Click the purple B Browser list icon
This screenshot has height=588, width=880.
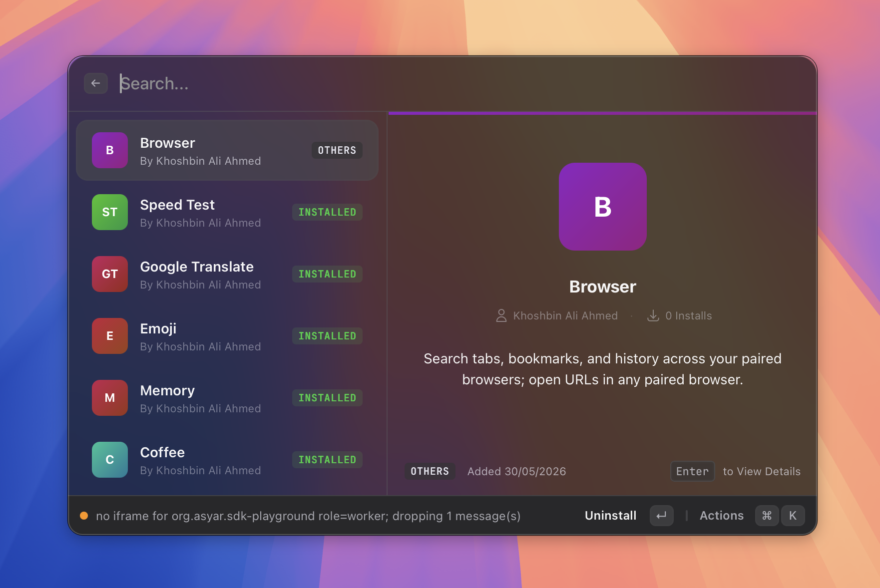pos(110,150)
